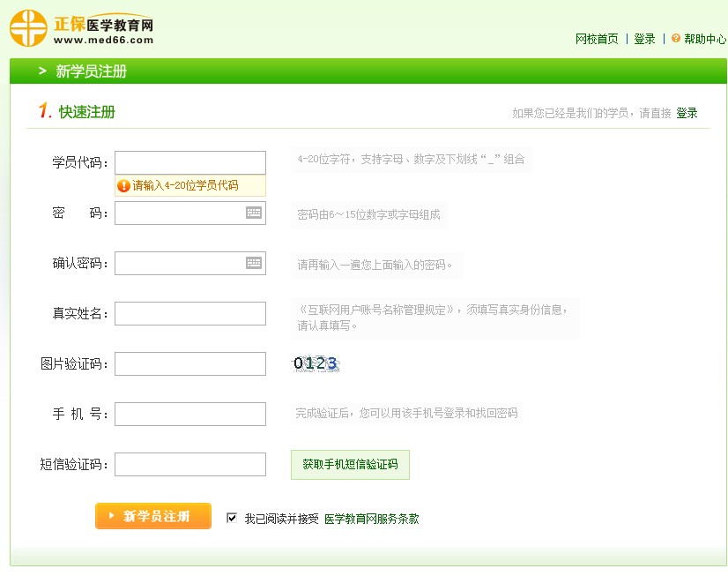Click the 正保医学教育网 logo
The width and height of the screenshot is (728, 576).
coord(82,27)
